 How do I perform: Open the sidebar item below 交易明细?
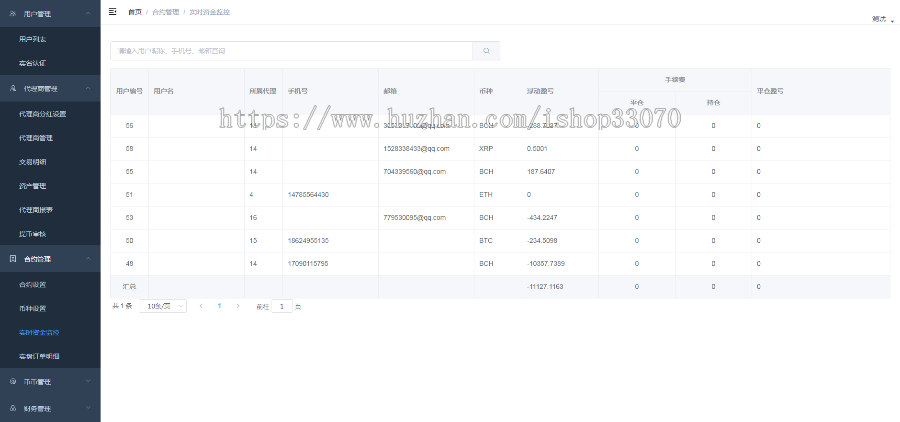pos(33,186)
